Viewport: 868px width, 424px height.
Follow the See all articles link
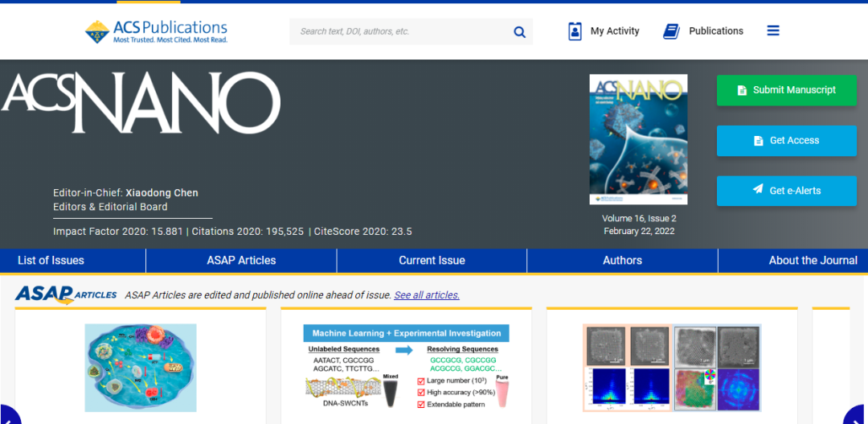pos(427,295)
